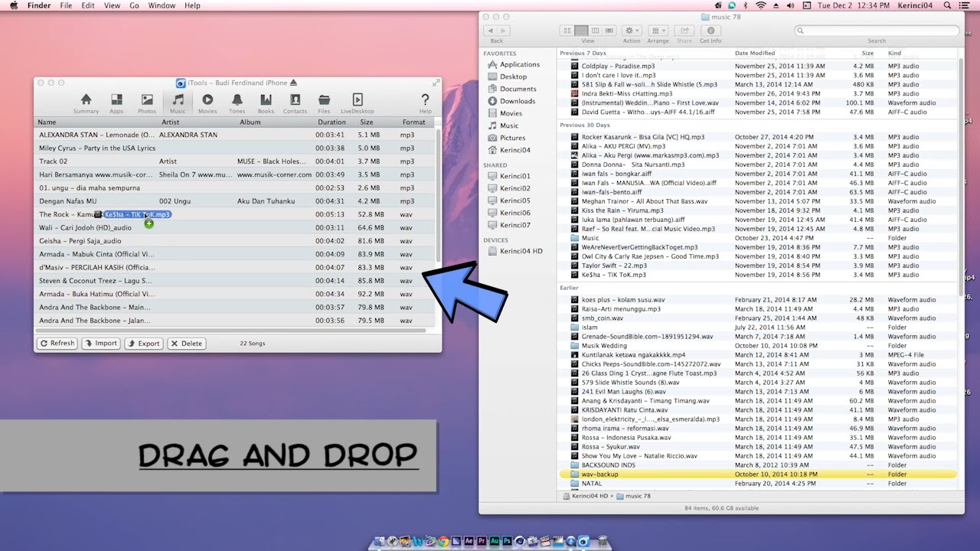Open the Books section in iTools
Image resolution: width=980 pixels, height=551 pixels.
coord(266,103)
